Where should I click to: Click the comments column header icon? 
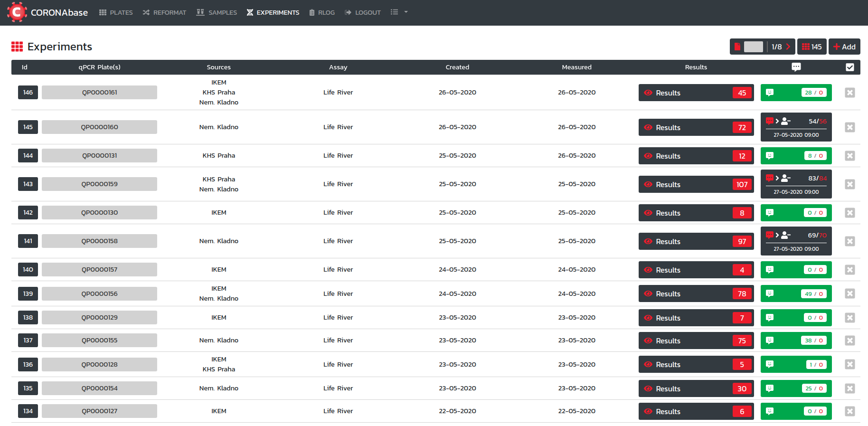[x=796, y=67]
